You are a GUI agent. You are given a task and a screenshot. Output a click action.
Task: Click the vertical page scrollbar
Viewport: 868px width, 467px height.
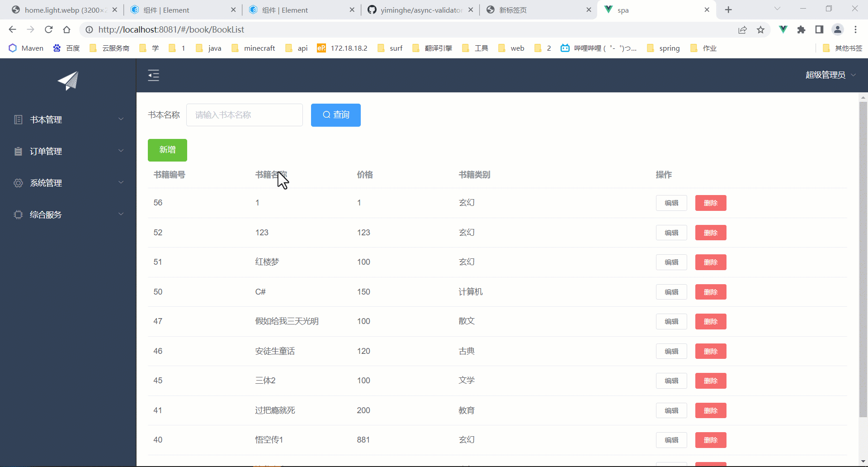[863, 259]
